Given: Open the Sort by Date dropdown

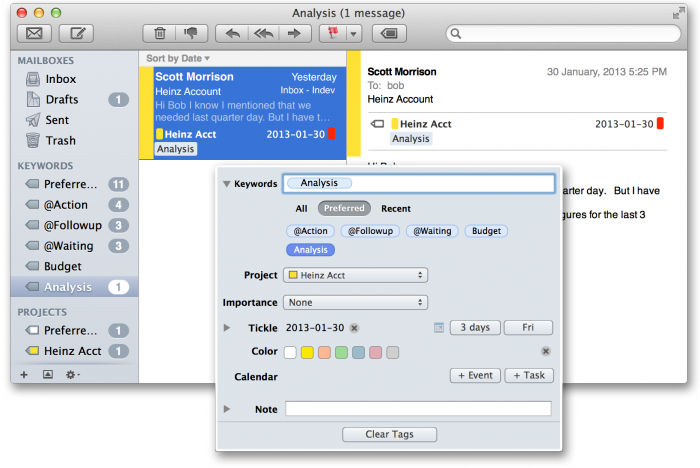Looking at the screenshot, I should click(x=178, y=58).
